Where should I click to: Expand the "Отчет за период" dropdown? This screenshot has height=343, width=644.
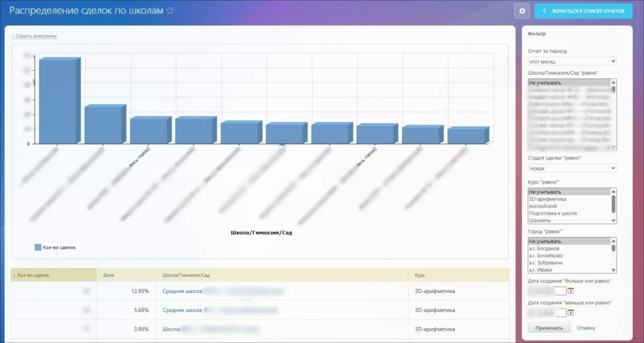(x=572, y=62)
